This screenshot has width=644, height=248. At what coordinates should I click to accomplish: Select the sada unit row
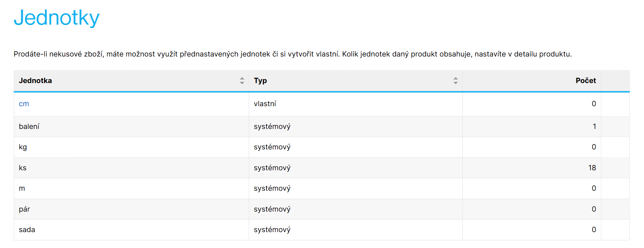(322, 230)
